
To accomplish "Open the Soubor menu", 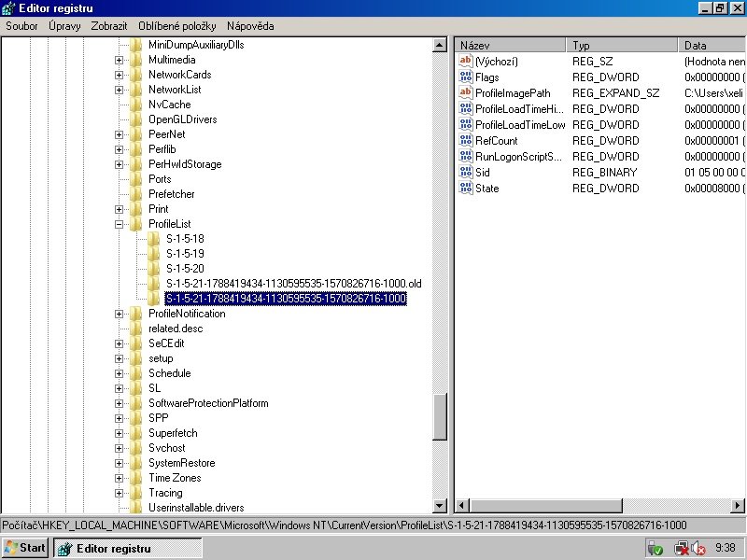I will point(21,26).
